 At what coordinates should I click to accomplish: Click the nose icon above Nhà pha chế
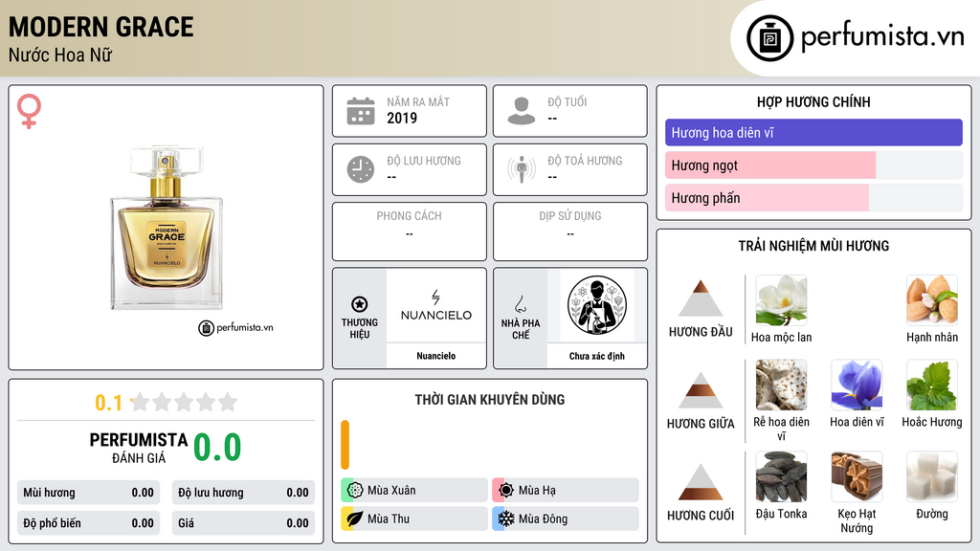click(x=520, y=304)
